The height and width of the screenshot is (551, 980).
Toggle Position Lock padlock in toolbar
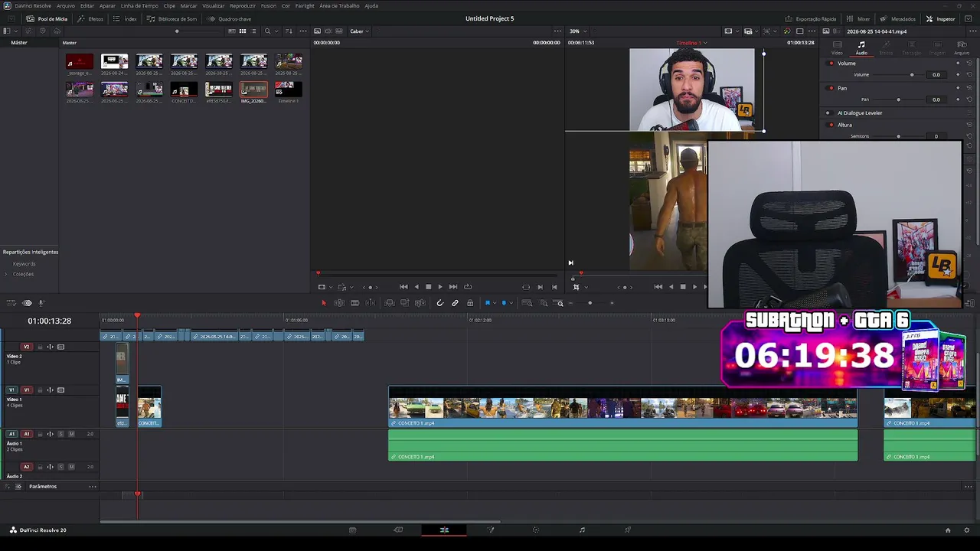470,303
